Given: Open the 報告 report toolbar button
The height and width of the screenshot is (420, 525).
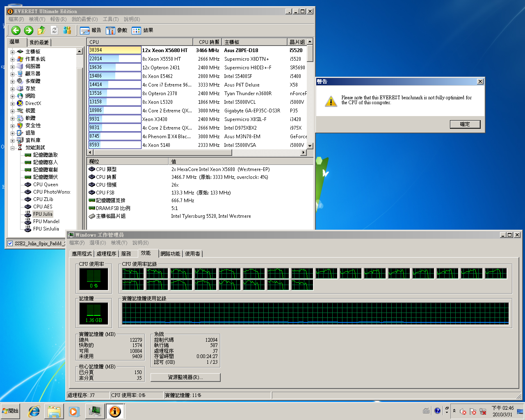Looking at the screenshot, I should pyautogui.click(x=91, y=30).
